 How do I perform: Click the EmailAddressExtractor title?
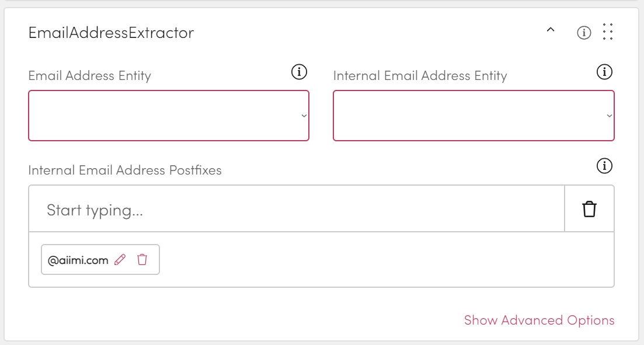point(111,33)
